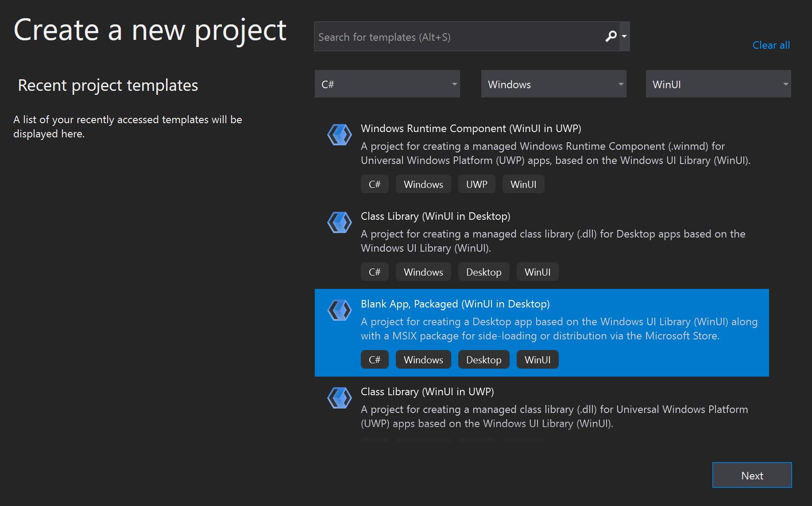Click the Class Library (WinUI in Desktop) icon
The height and width of the screenshot is (506, 812).
[x=339, y=222]
